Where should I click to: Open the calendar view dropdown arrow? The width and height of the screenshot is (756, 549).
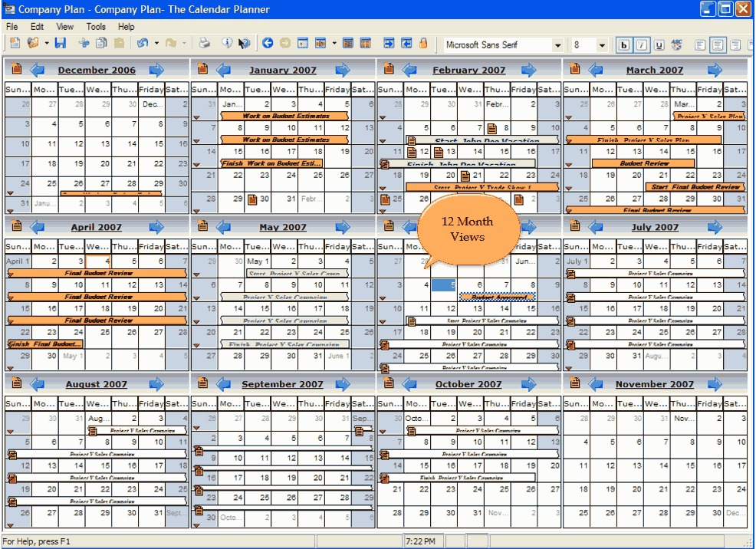click(334, 44)
